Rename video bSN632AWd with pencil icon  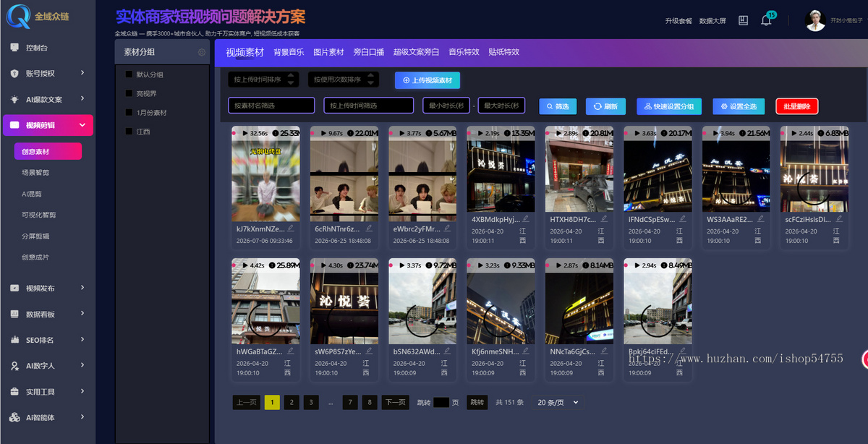447,350
